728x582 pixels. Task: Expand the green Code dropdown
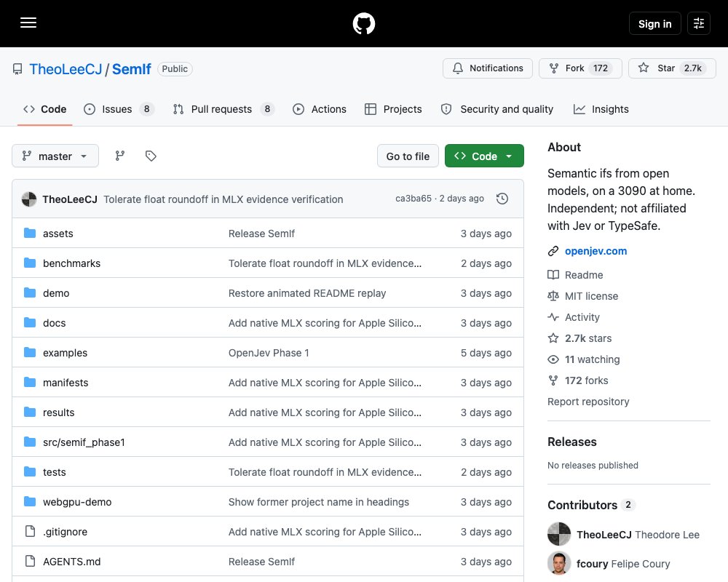click(x=484, y=156)
